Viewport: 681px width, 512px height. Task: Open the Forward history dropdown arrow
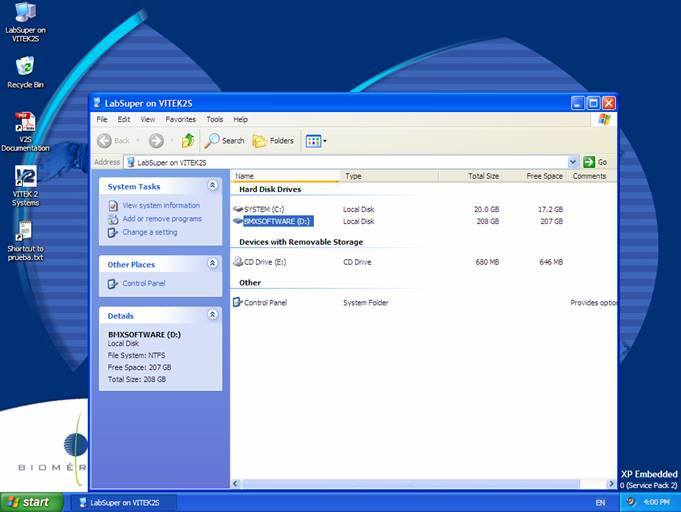[x=172, y=141]
